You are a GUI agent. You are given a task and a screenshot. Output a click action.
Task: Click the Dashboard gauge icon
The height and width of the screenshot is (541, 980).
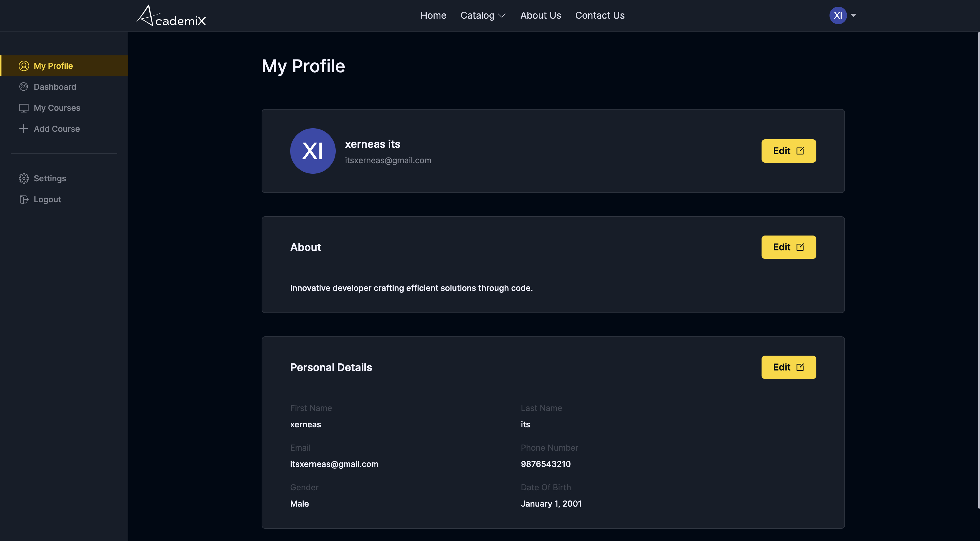[x=24, y=87]
